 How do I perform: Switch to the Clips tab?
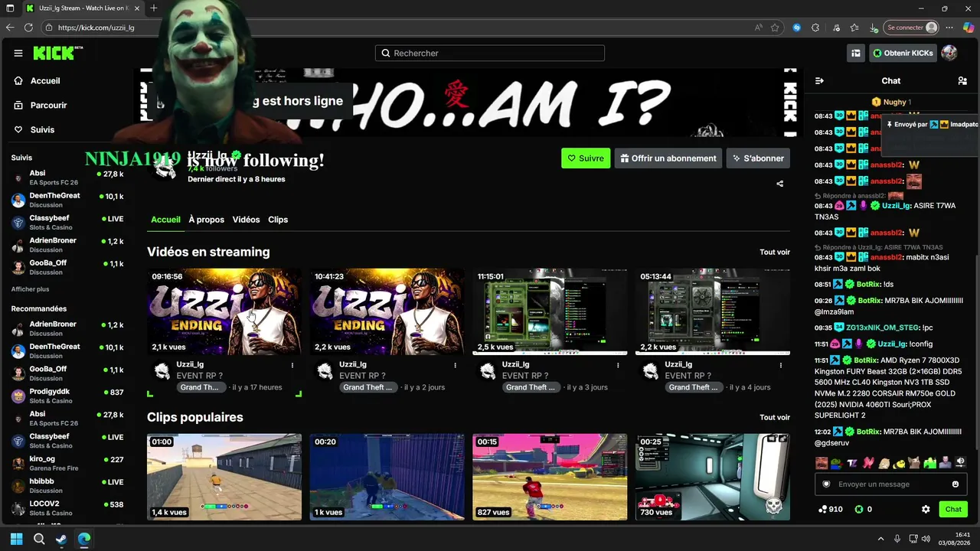[278, 220]
